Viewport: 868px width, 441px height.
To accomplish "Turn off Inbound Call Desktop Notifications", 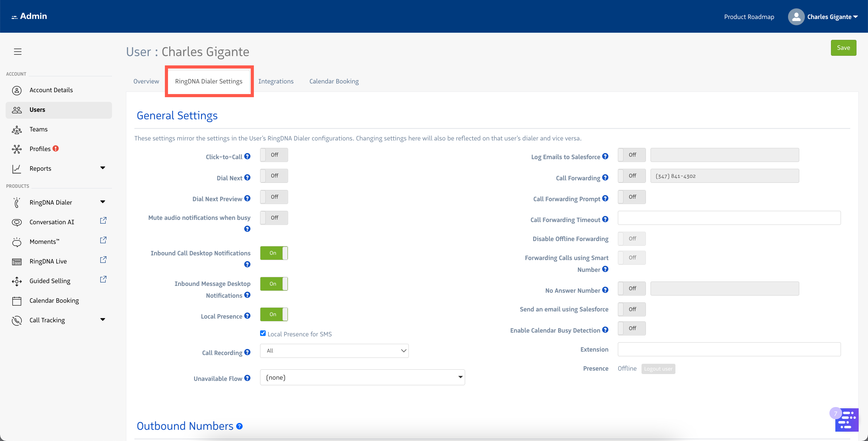I will 274,253.
